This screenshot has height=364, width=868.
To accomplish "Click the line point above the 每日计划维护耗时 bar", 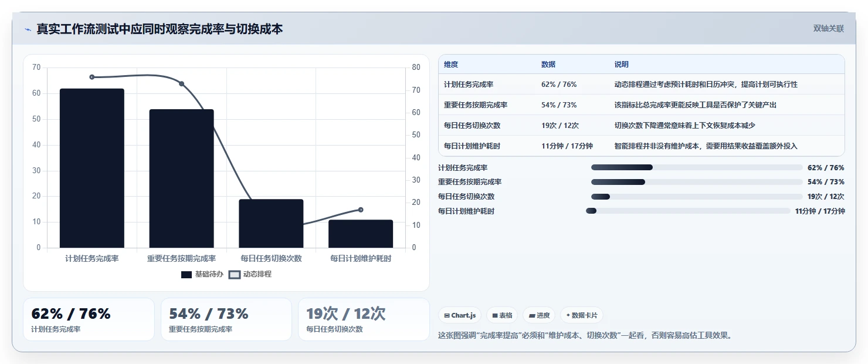I will point(361,210).
